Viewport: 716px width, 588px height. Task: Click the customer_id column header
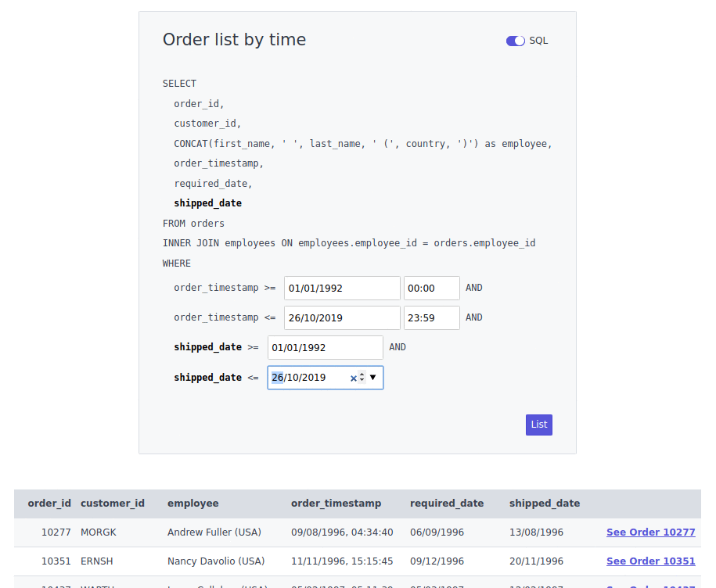[x=113, y=503]
